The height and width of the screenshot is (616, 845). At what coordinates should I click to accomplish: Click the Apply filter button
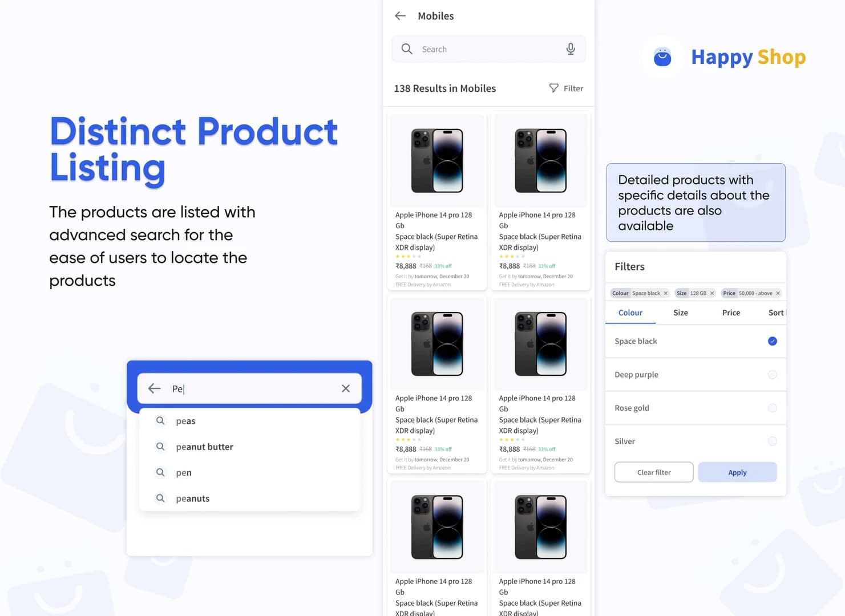click(x=737, y=472)
